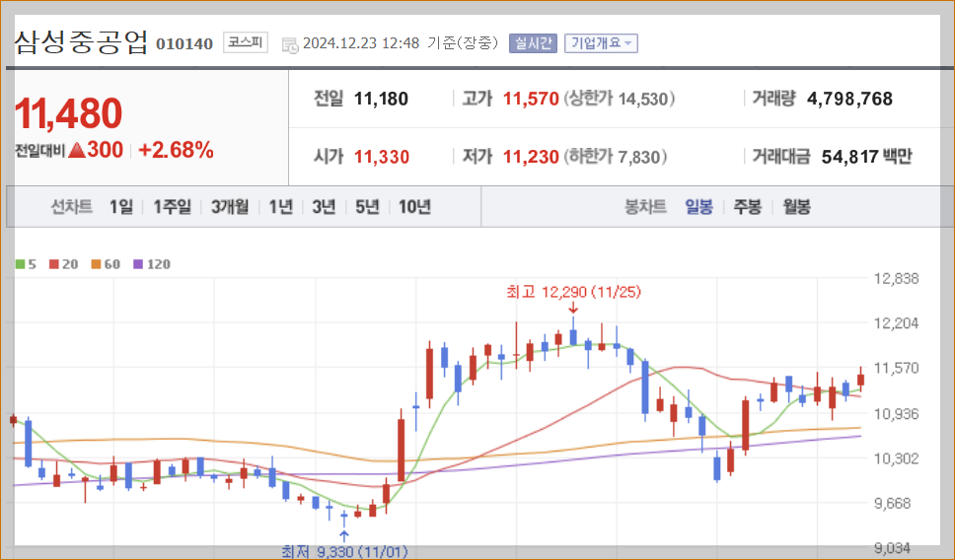Viewport: 955px width, 560px height.
Task: Click the 저가 value 11,230
Action: pos(531,157)
